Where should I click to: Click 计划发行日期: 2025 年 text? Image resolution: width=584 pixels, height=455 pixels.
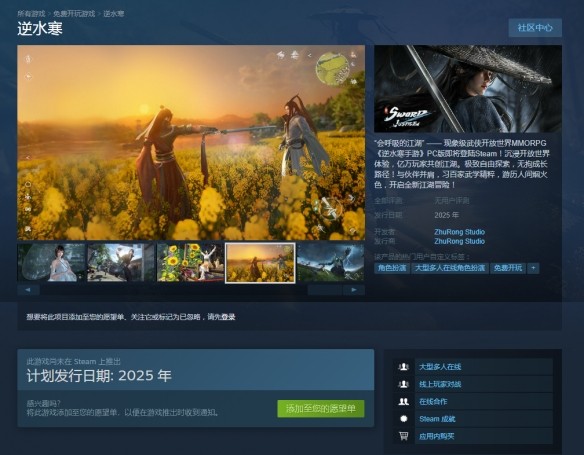click(99, 376)
